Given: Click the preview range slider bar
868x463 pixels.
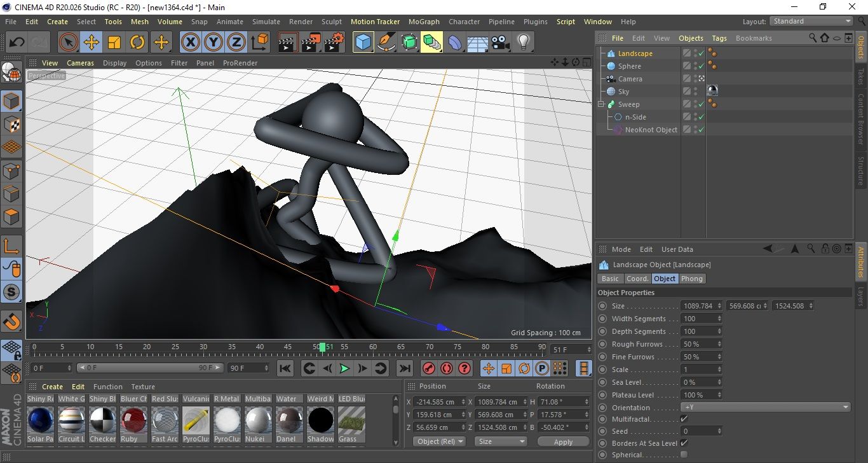Looking at the screenshot, I should [x=150, y=368].
